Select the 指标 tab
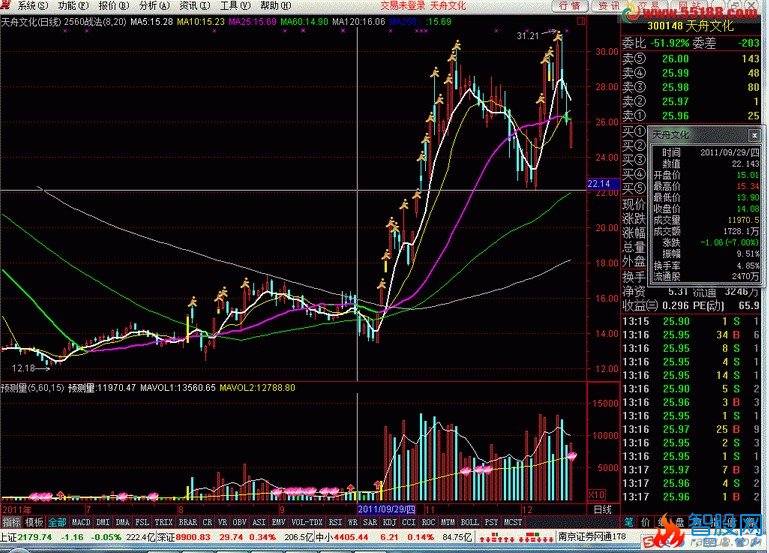Viewport: 769px width, 553px height. point(12,523)
